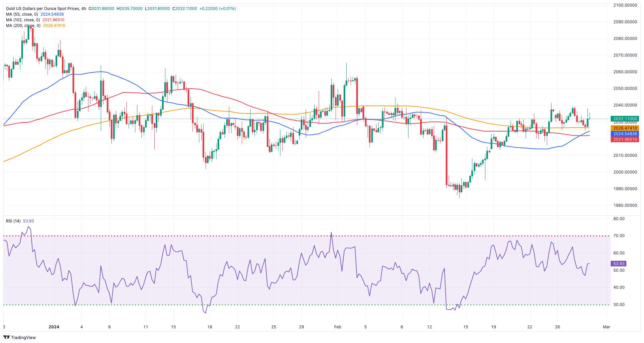
Task: Click the 2060.00000 price axis label
Action: coord(625,72)
